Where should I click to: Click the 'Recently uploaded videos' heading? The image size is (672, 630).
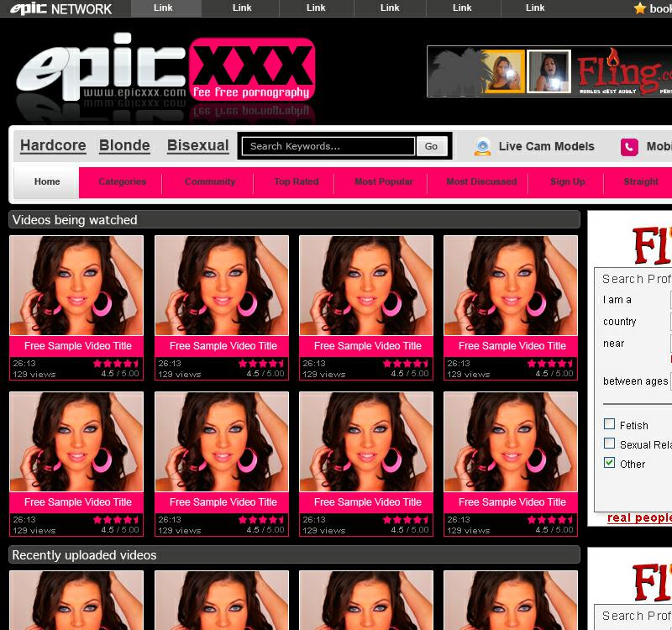(x=84, y=555)
